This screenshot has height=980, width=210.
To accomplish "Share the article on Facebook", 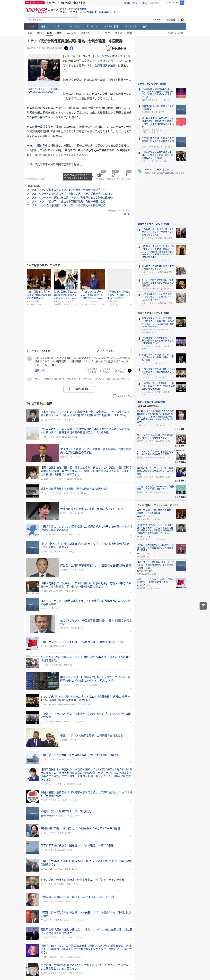I will pyautogui.click(x=71, y=48).
